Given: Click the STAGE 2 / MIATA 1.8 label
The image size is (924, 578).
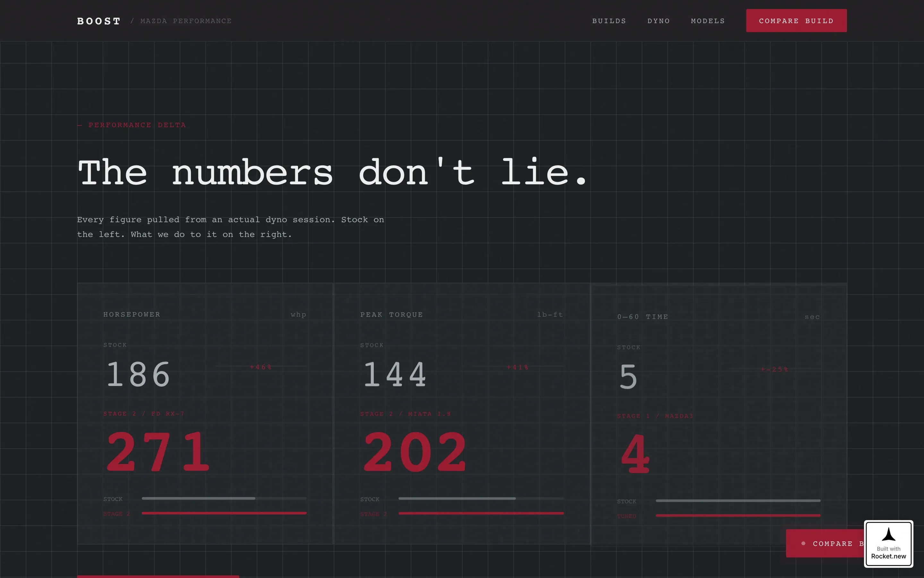Looking at the screenshot, I should click(x=406, y=414).
